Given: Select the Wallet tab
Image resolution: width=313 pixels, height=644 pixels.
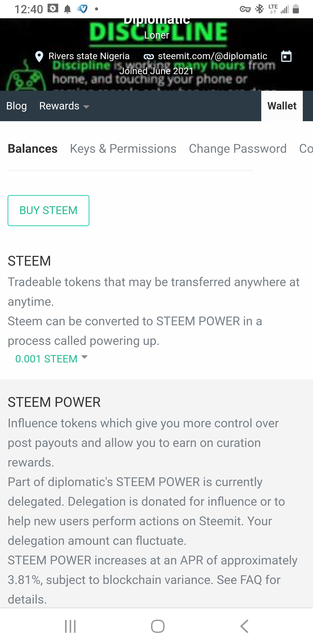Looking at the screenshot, I should [282, 106].
